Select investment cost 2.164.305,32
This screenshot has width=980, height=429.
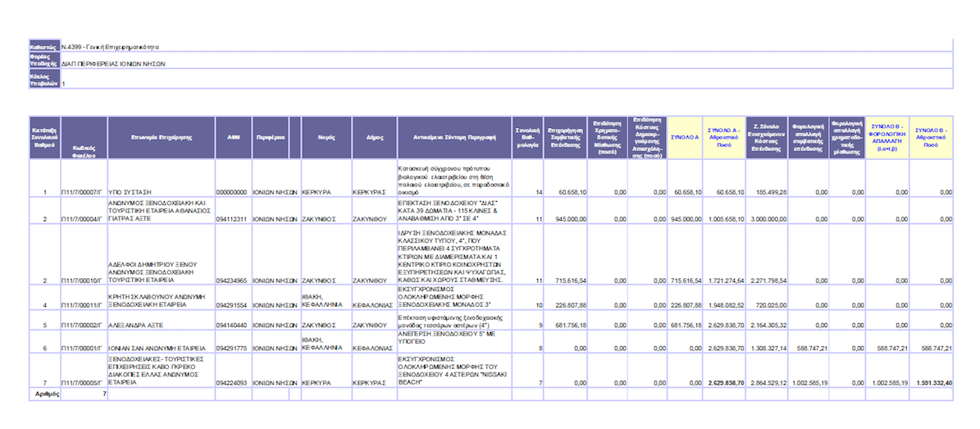(x=768, y=326)
